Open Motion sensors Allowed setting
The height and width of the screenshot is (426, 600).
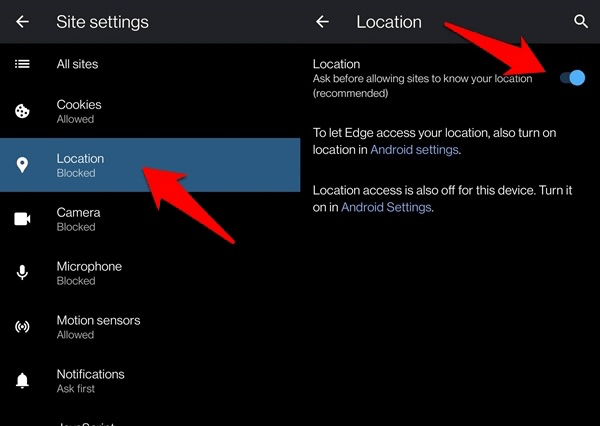pyautogui.click(x=98, y=327)
